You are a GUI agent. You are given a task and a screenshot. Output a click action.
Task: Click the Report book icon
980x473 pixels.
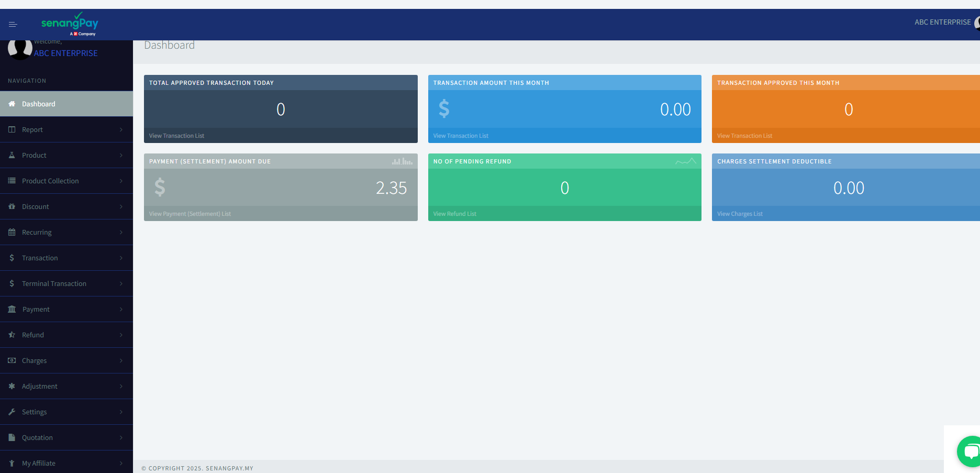(x=12, y=129)
